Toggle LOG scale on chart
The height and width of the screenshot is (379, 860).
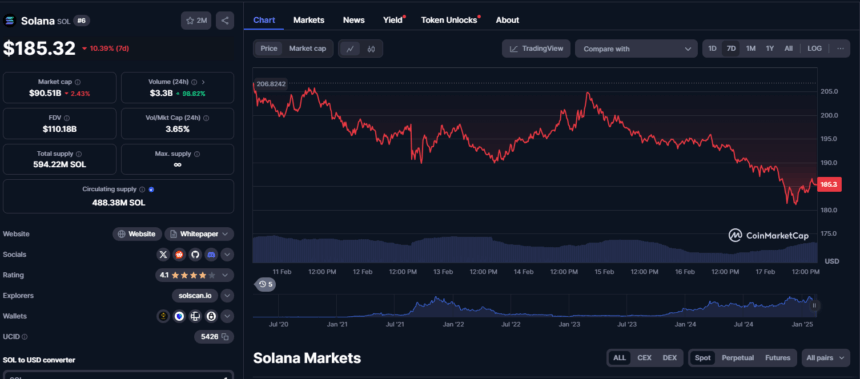[814, 48]
